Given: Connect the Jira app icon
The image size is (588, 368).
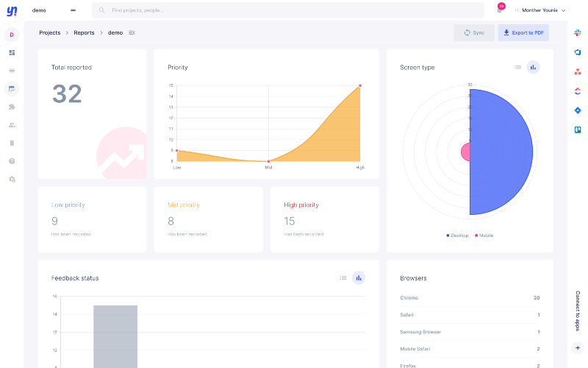Looking at the screenshot, I should click(x=578, y=110).
